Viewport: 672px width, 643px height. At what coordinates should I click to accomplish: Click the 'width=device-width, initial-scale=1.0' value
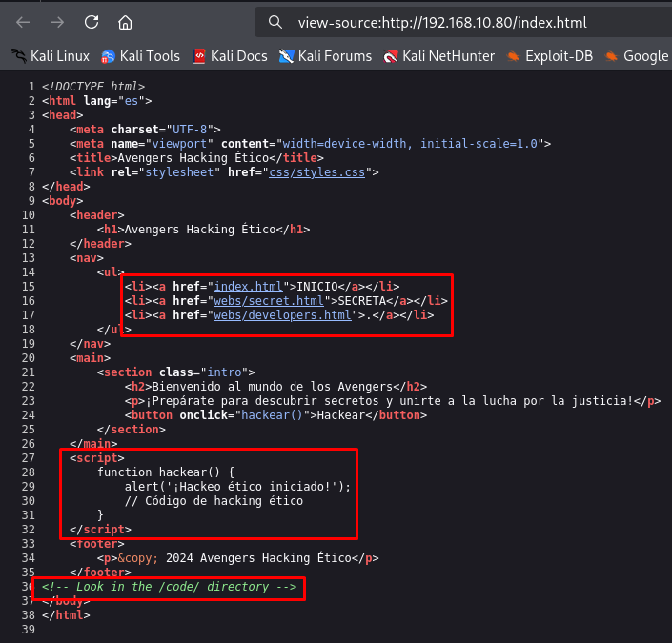click(x=409, y=144)
